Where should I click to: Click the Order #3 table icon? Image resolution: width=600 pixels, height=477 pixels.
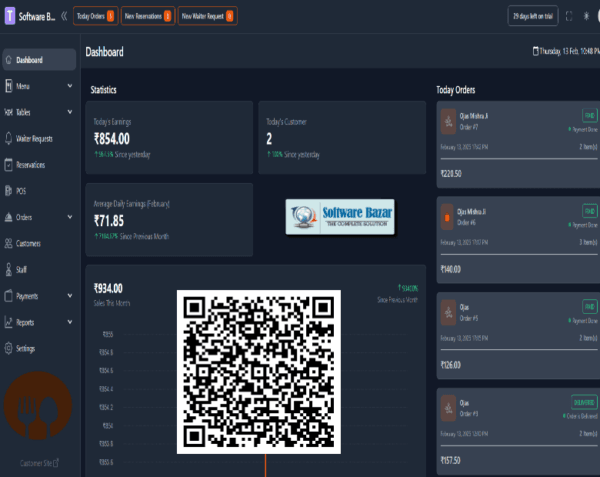pyautogui.click(x=448, y=409)
